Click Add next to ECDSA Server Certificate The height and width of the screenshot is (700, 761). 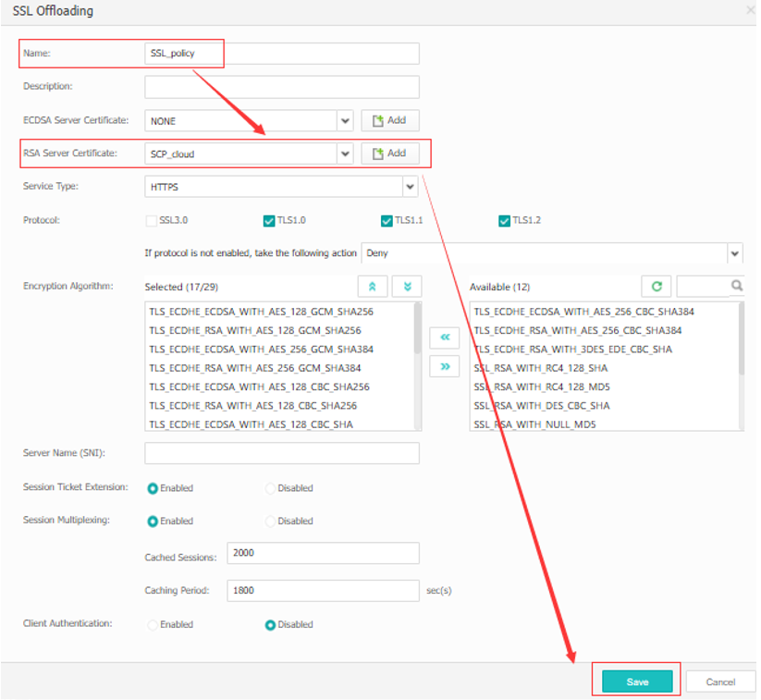(x=390, y=120)
